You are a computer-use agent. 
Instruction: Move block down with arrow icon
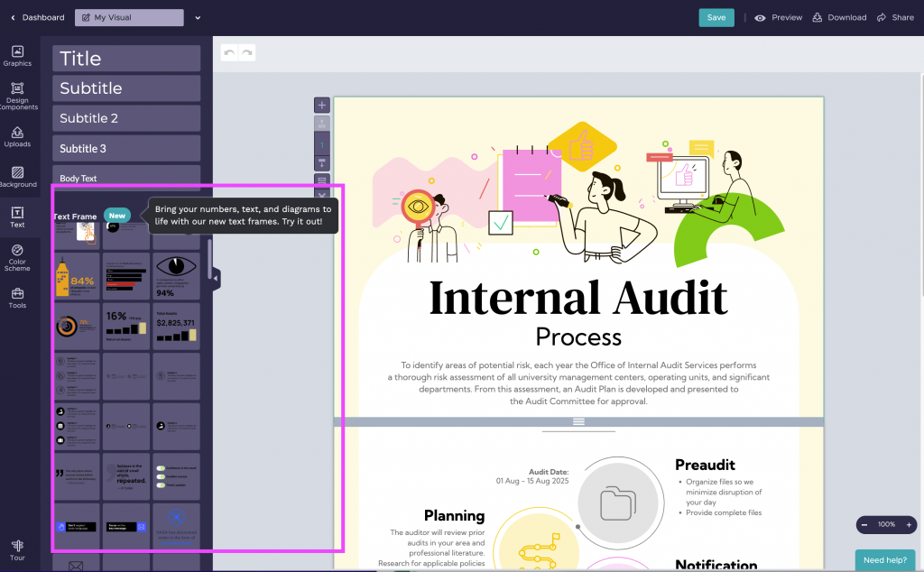(322, 162)
